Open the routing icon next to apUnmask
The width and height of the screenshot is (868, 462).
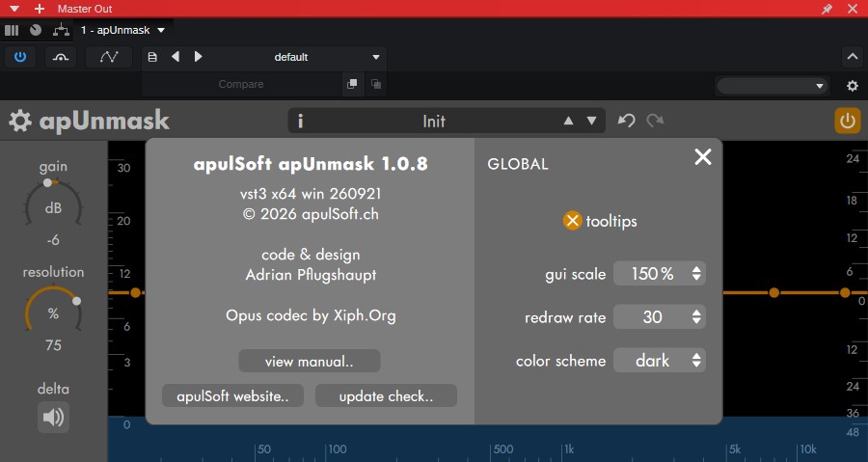61,30
